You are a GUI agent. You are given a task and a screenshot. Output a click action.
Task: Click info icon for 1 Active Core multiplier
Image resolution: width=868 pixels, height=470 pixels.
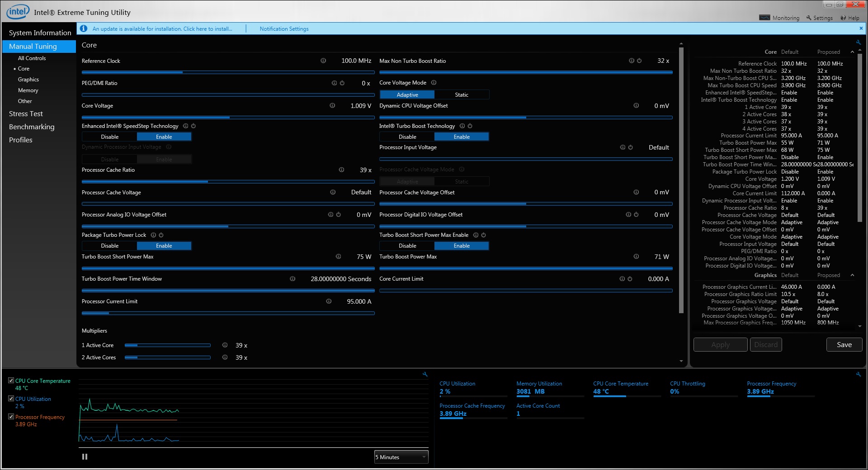tap(225, 345)
